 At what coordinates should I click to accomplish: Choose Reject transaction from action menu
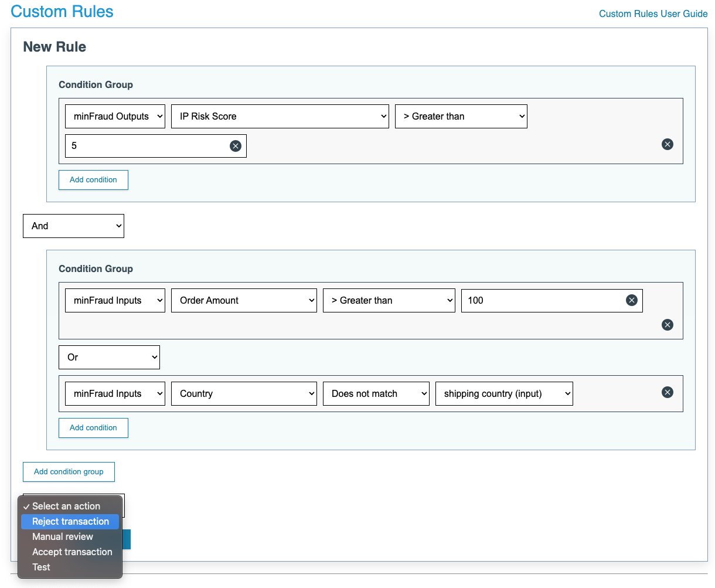pyautogui.click(x=70, y=521)
